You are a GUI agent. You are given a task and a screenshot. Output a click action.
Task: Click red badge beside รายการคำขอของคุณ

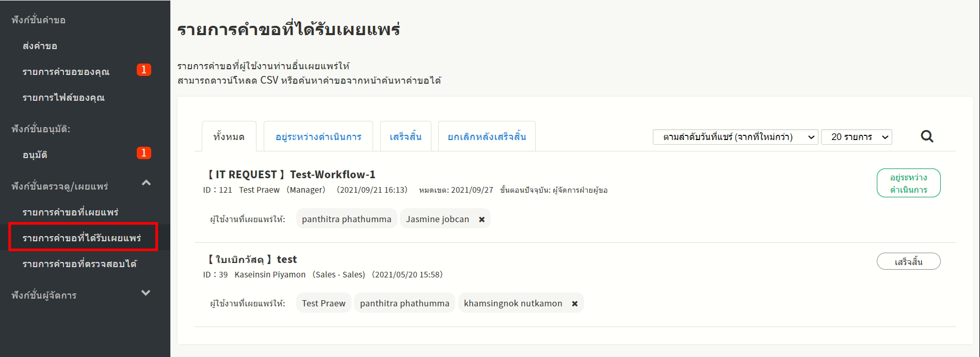(144, 70)
